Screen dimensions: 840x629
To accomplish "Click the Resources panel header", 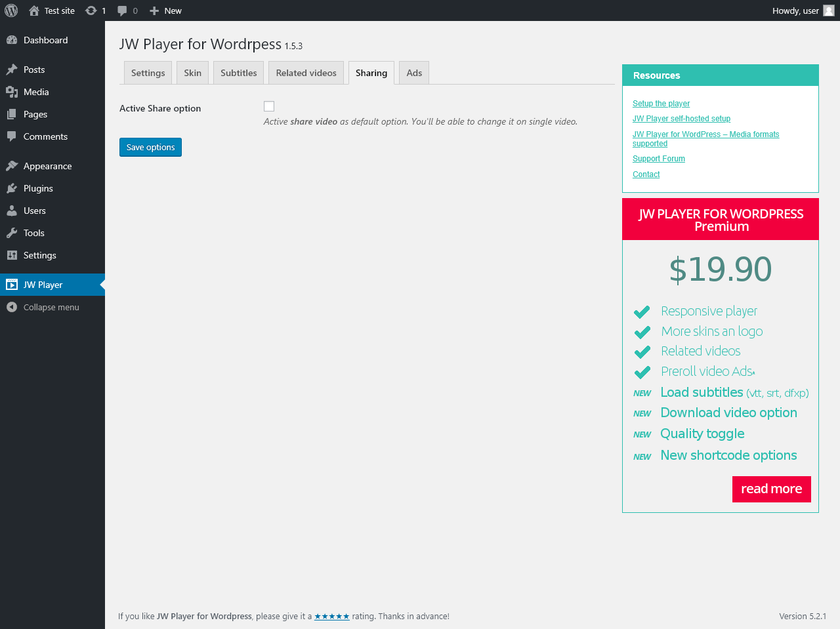I will tap(721, 75).
